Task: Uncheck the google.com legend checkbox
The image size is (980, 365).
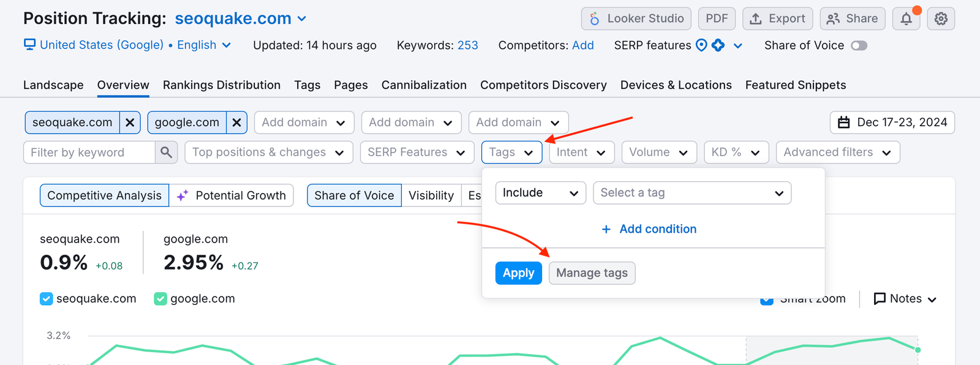Action: pyautogui.click(x=160, y=298)
